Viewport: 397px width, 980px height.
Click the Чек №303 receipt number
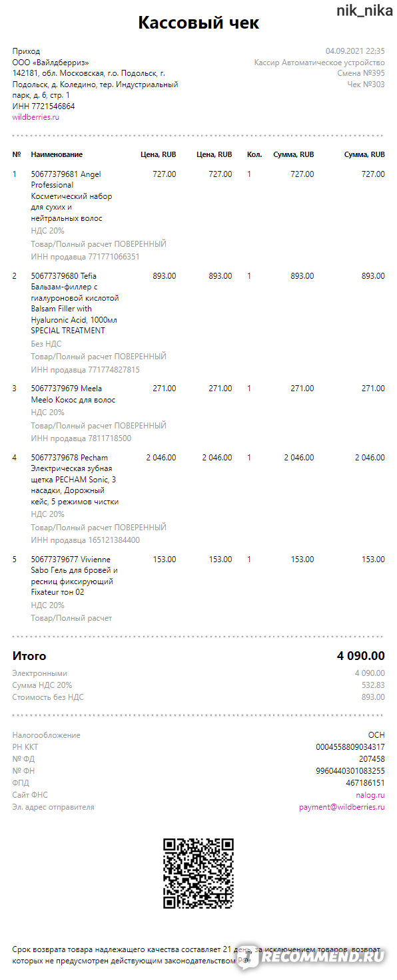coord(366,84)
